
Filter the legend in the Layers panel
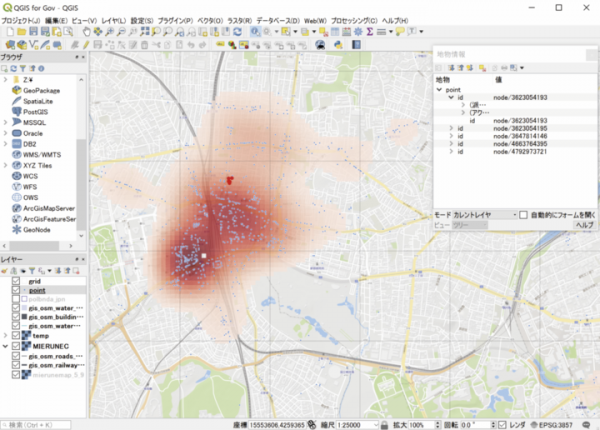tap(32, 271)
